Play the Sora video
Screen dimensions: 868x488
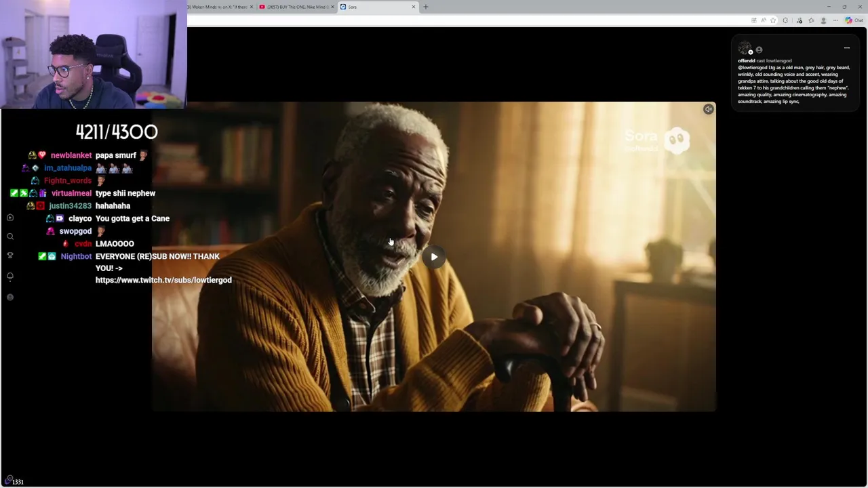coord(434,257)
